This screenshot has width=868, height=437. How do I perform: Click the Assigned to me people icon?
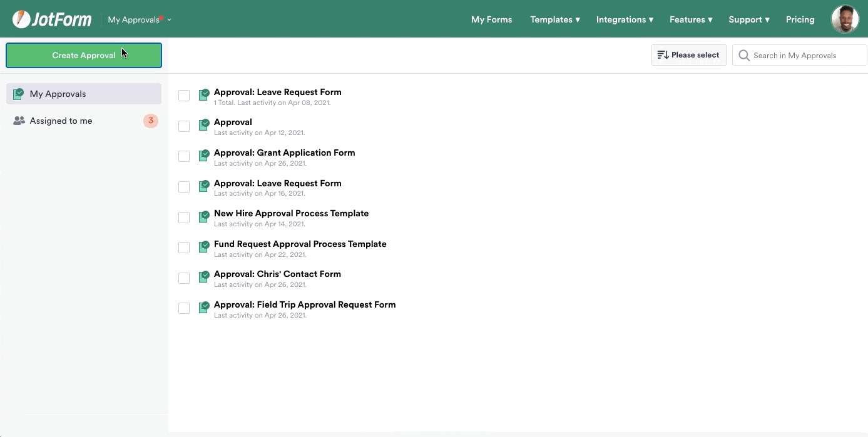pyautogui.click(x=19, y=121)
